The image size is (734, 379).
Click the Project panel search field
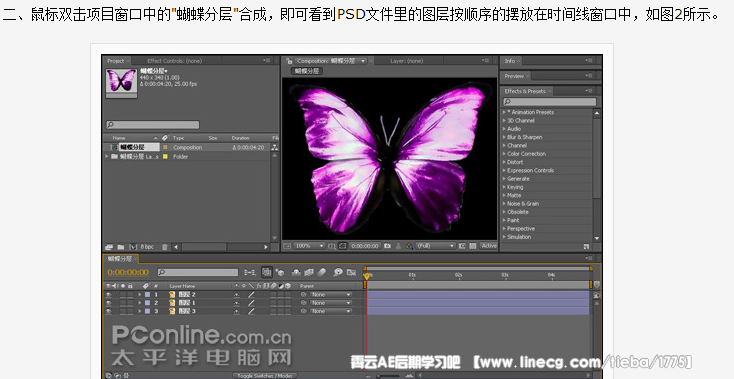point(153,124)
